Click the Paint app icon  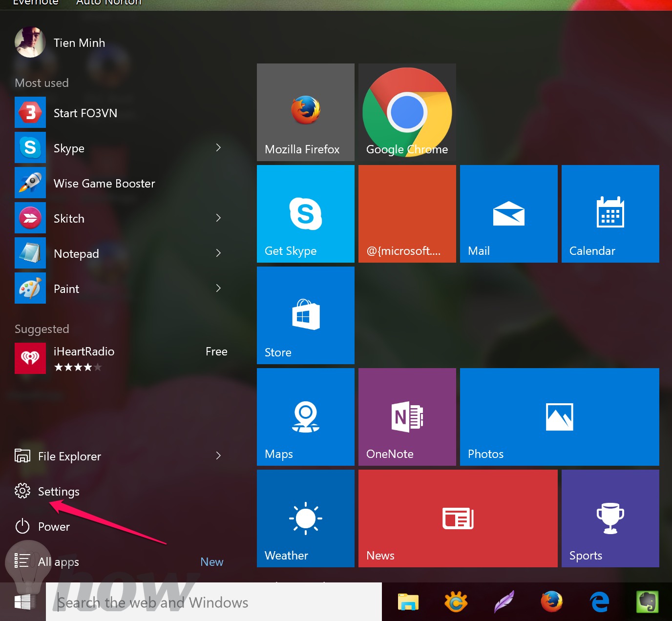point(30,288)
